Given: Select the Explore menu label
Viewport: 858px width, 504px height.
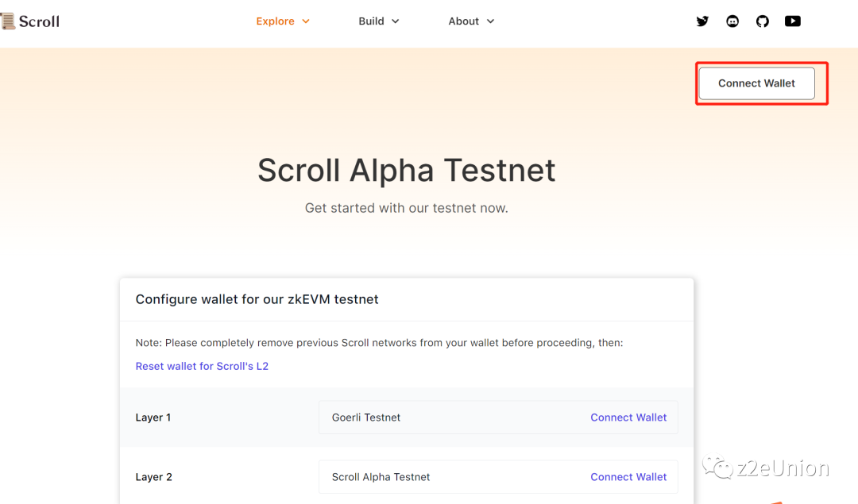Looking at the screenshot, I should tap(275, 21).
